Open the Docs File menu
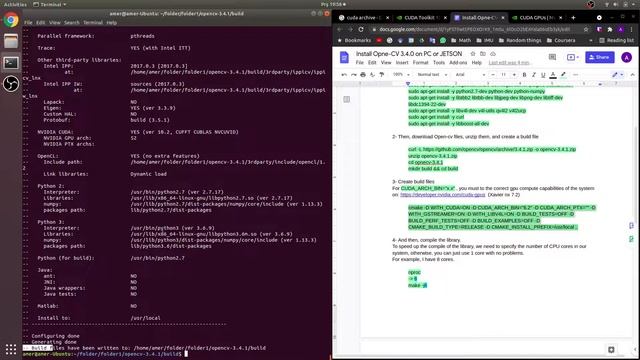This screenshot has height=360, width=640. (x=359, y=63)
